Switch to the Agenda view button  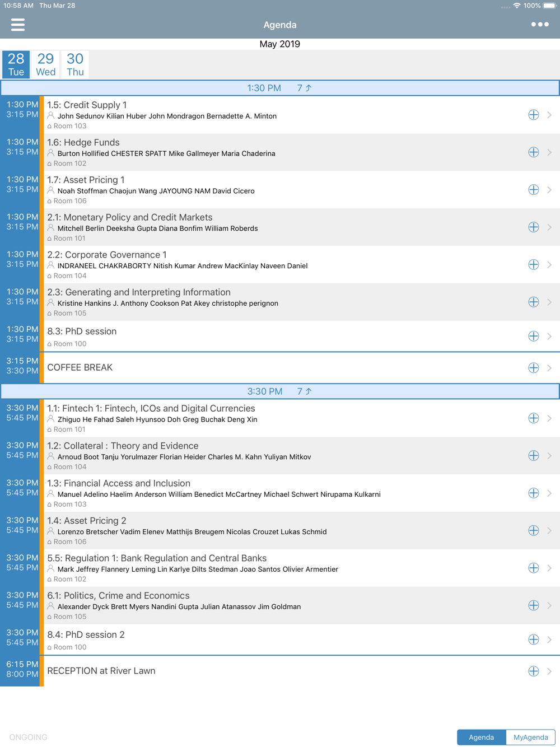pos(482,737)
